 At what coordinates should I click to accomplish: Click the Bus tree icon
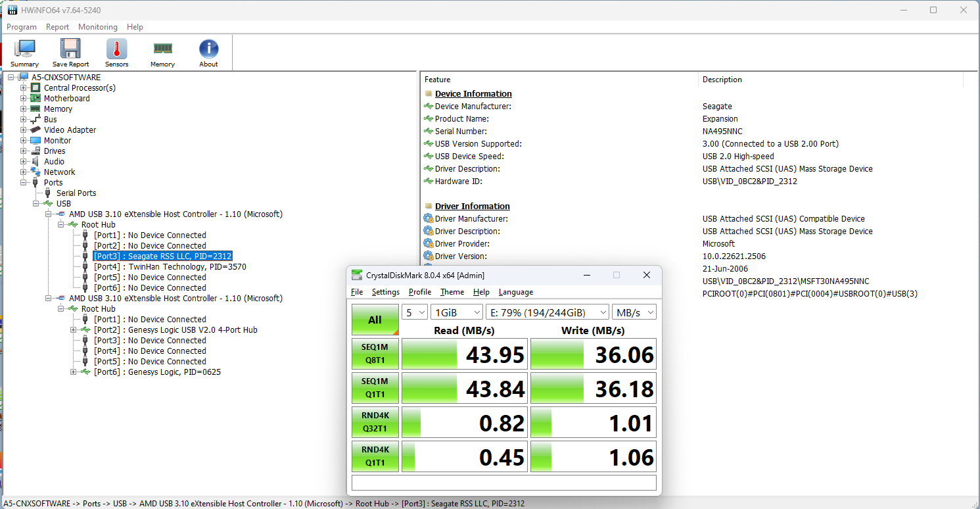point(35,119)
